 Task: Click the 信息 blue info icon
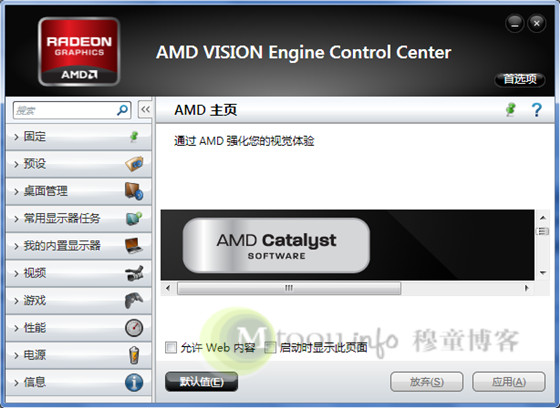click(134, 382)
